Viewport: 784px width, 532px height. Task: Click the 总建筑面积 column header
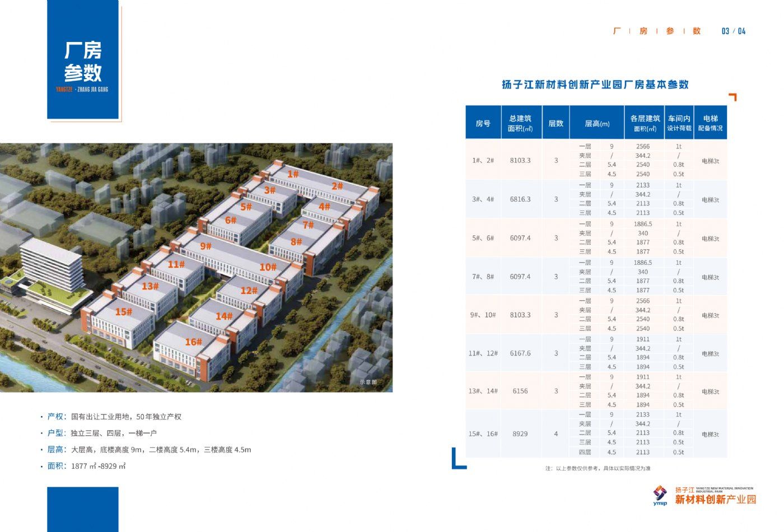point(520,123)
